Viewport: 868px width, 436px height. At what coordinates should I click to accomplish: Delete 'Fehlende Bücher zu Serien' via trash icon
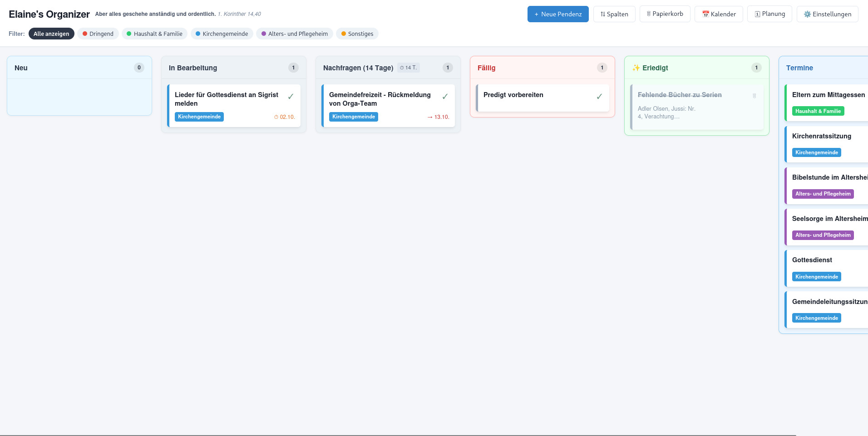(x=755, y=96)
